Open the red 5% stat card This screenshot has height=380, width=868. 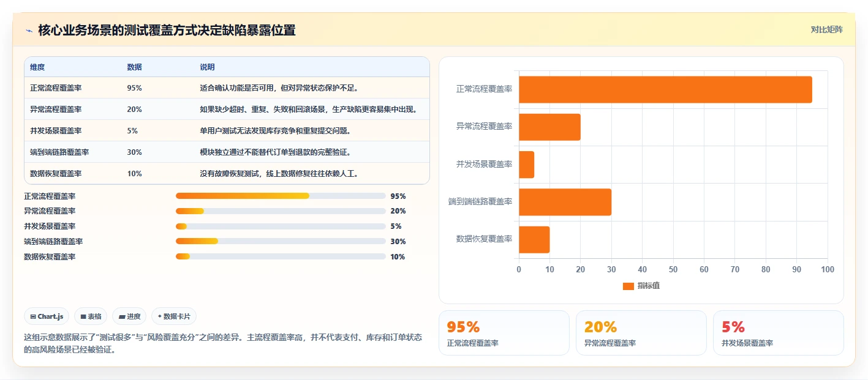(778, 333)
